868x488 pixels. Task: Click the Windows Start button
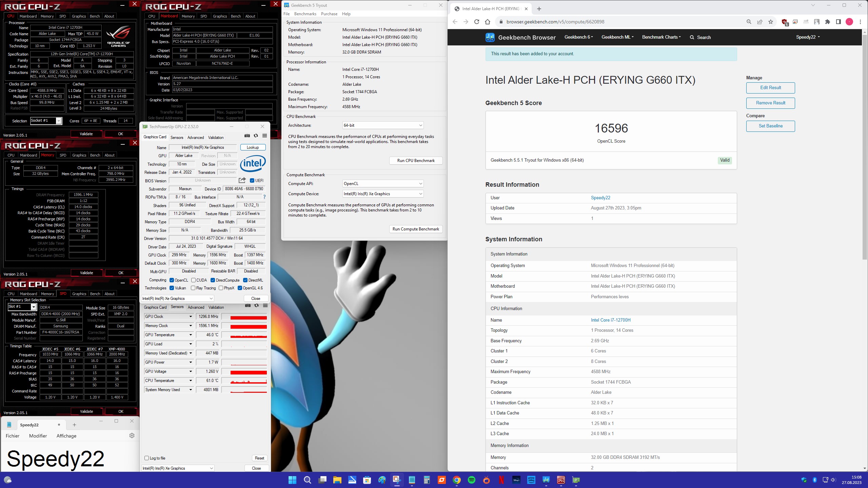click(x=292, y=480)
